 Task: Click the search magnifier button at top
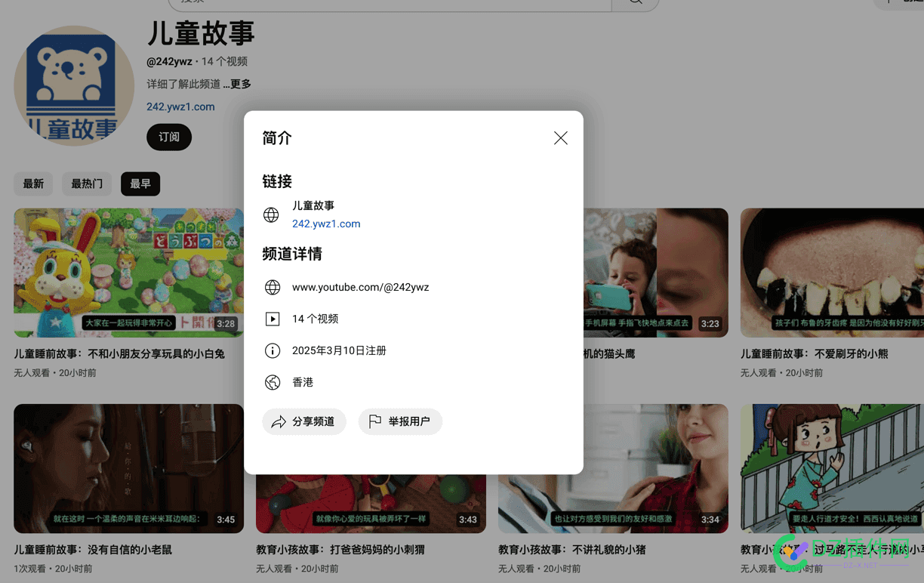[636, 3]
